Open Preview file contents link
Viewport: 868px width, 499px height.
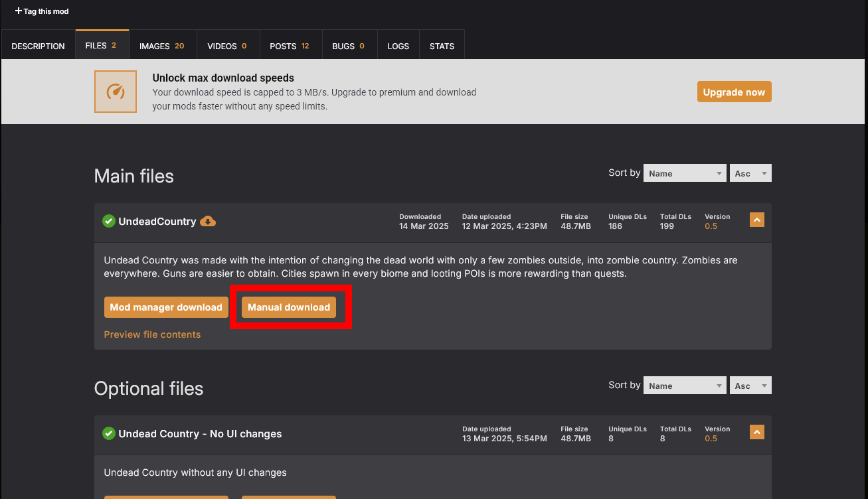(152, 334)
